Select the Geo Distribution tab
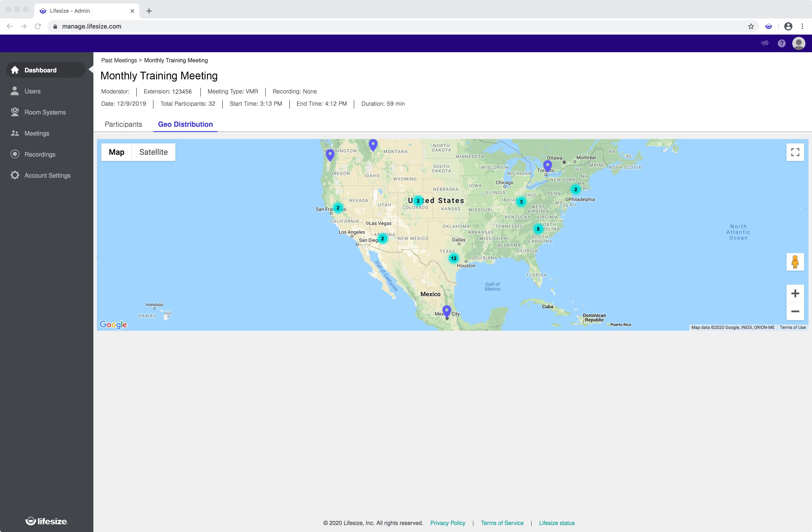The width and height of the screenshot is (812, 532). pos(185,124)
